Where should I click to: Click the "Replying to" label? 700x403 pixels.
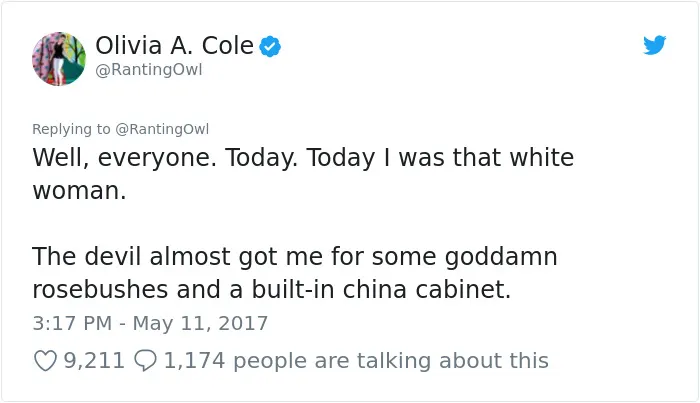[71, 129]
